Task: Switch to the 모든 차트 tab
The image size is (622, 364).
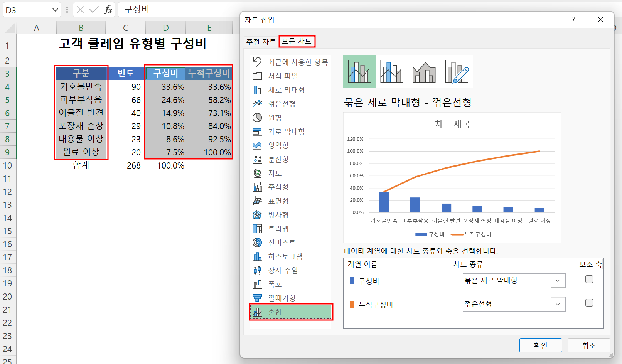Action: [297, 41]
